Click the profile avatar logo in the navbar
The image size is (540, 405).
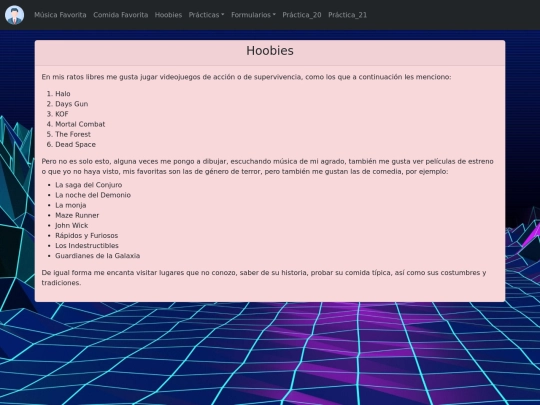(x=14, y=15)
